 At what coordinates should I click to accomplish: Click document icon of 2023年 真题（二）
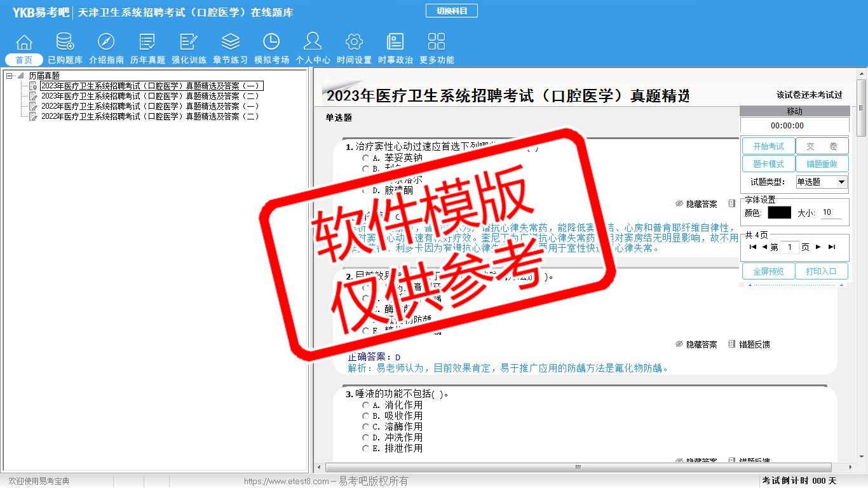[x=33, y=96]
